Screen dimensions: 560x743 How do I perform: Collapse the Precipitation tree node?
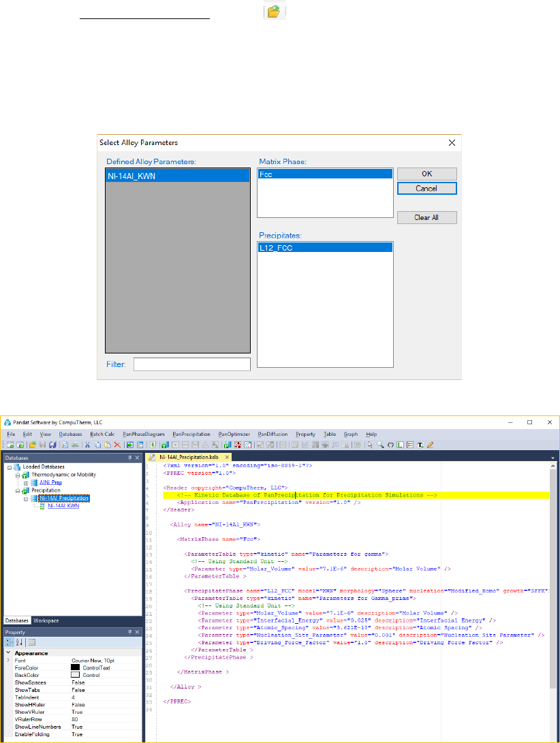18,491
